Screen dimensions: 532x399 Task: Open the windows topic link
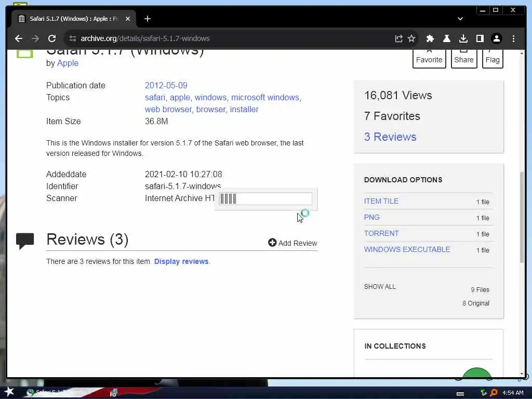click(210, 97)
